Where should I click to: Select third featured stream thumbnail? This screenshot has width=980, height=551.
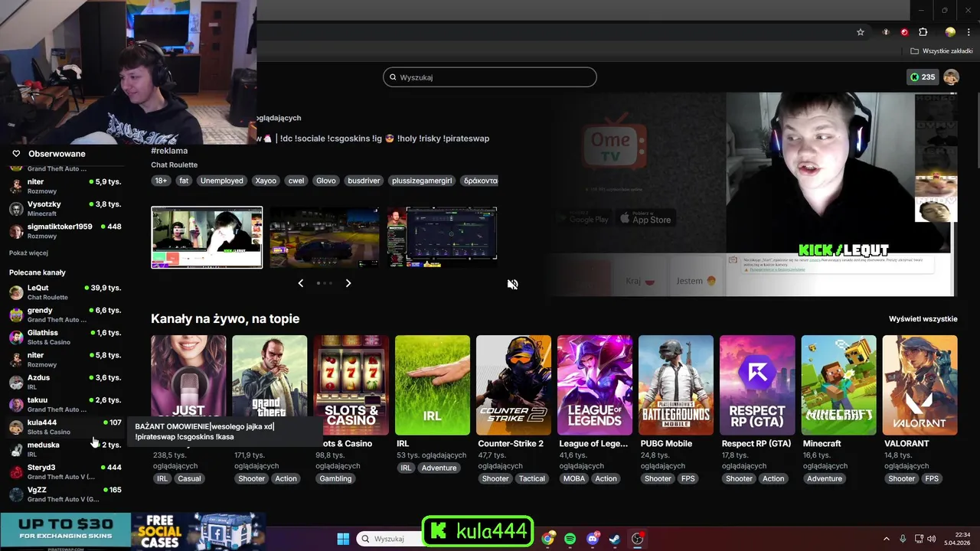coord(443,237)
